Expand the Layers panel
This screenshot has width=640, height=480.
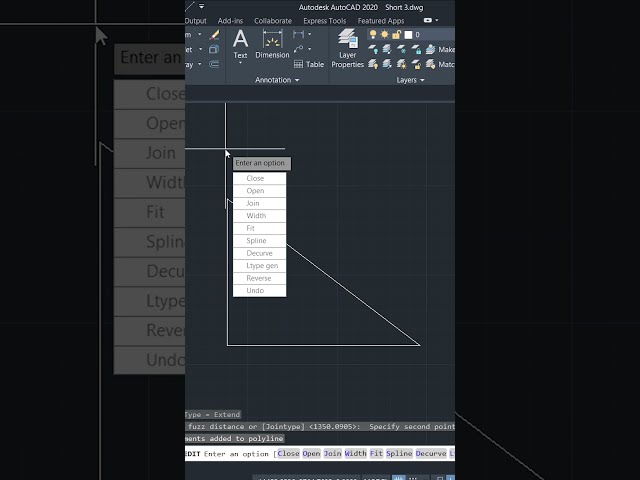410,80
